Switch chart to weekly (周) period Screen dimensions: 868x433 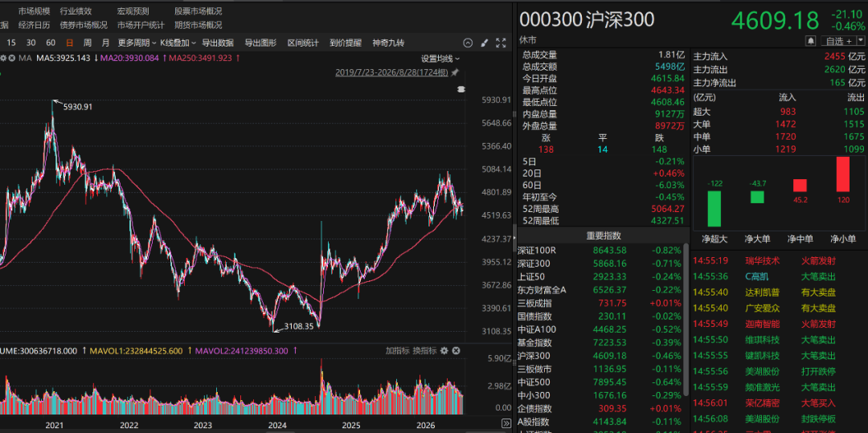(x=88, y=43)
